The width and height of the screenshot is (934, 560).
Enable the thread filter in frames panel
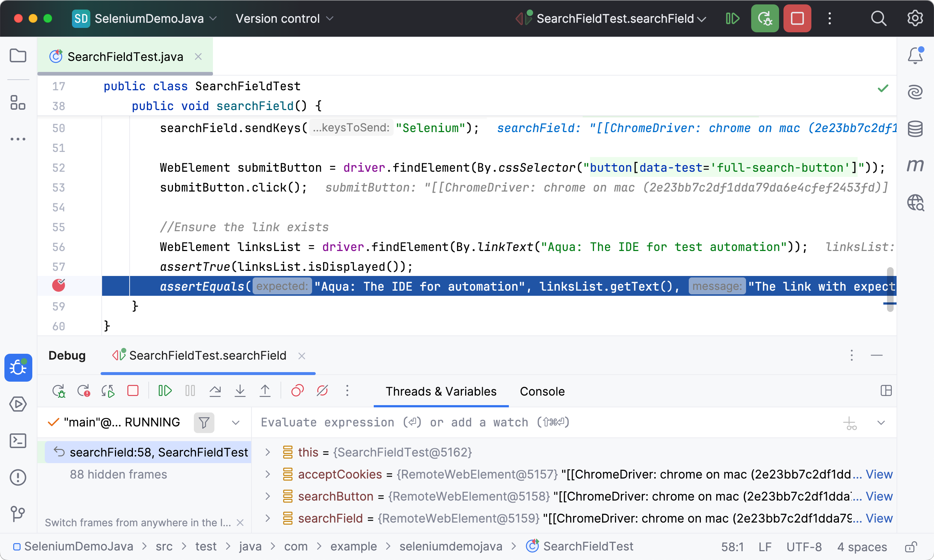click(204, 422)
